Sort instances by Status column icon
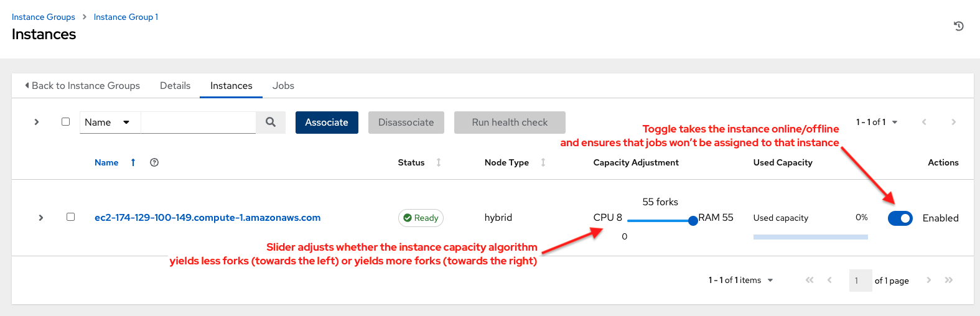Viewport: 980px width, 316px height. pyautogui.click(x=439, y=162)
